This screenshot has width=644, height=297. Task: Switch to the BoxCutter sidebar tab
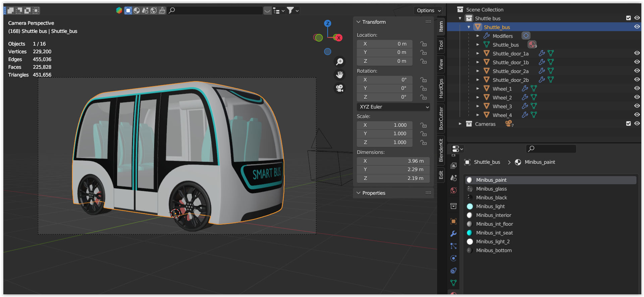coord(441,118)
